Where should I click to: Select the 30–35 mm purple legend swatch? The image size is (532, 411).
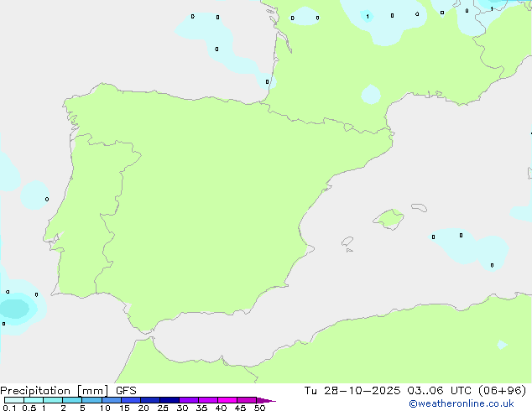pos(189,400)
